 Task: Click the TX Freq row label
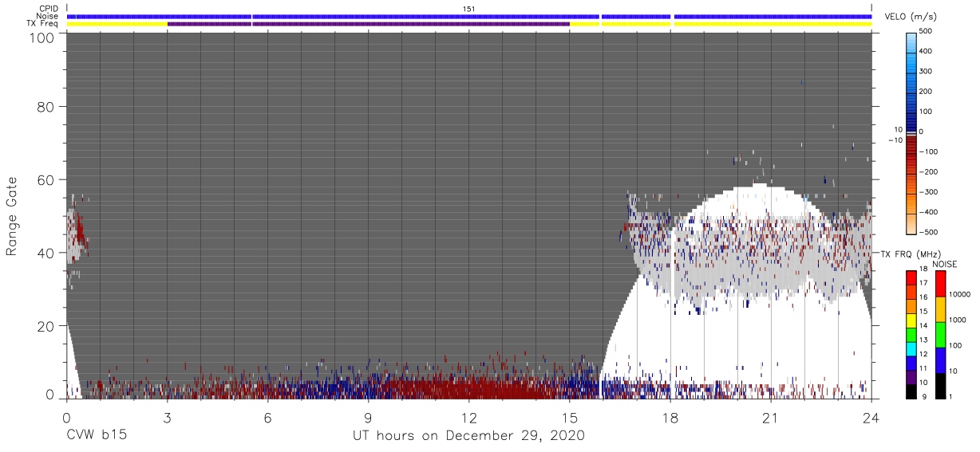click(43, 24)
